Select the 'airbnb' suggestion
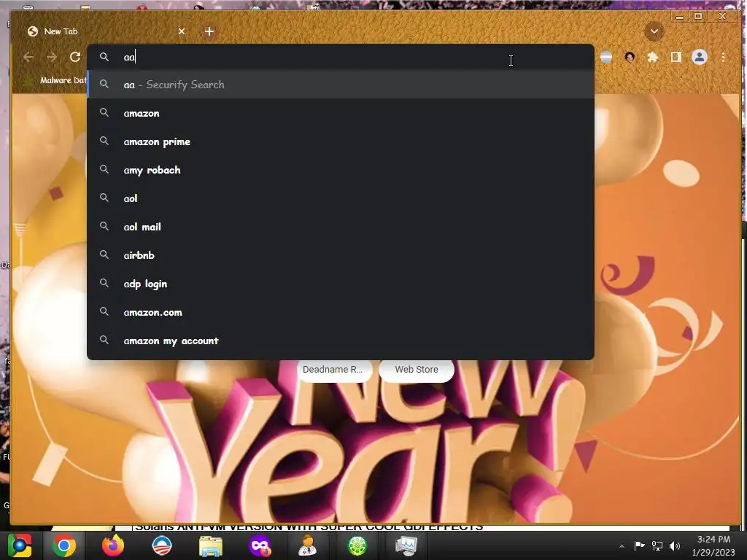The width and height of the screenshot is (747, 560). 341,255
